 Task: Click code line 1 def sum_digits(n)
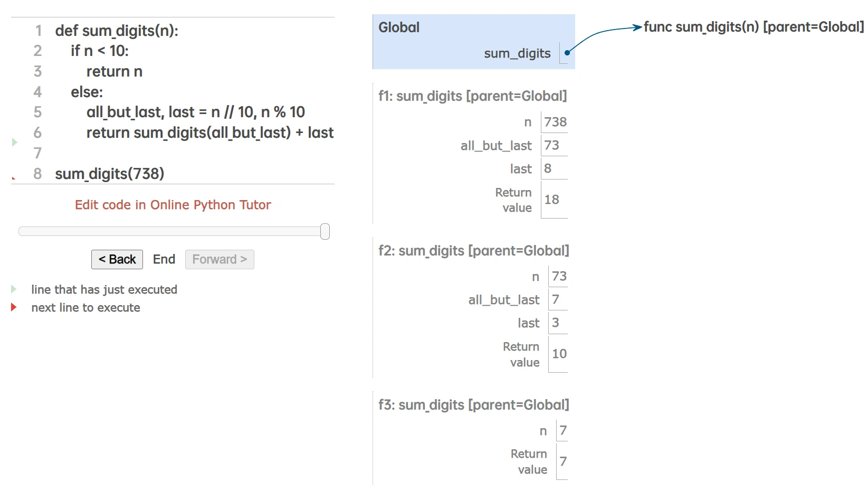tap(117, 31)
